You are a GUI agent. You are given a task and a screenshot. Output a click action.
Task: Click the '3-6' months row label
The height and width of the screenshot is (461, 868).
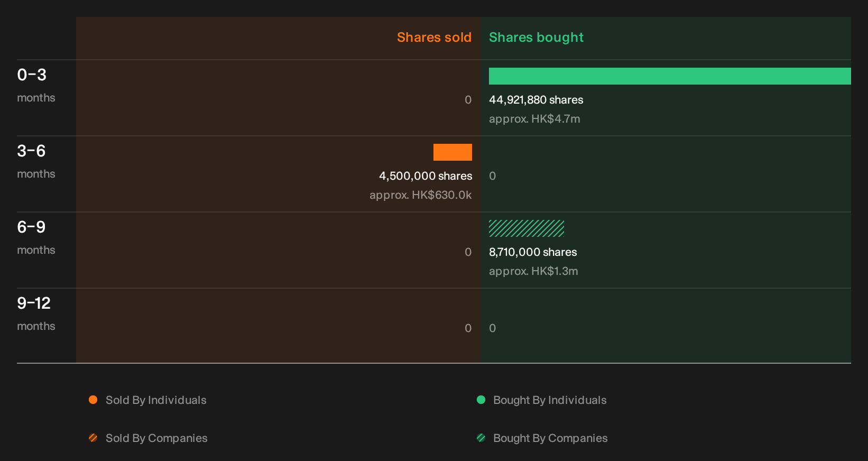click(x=31, y=151)
